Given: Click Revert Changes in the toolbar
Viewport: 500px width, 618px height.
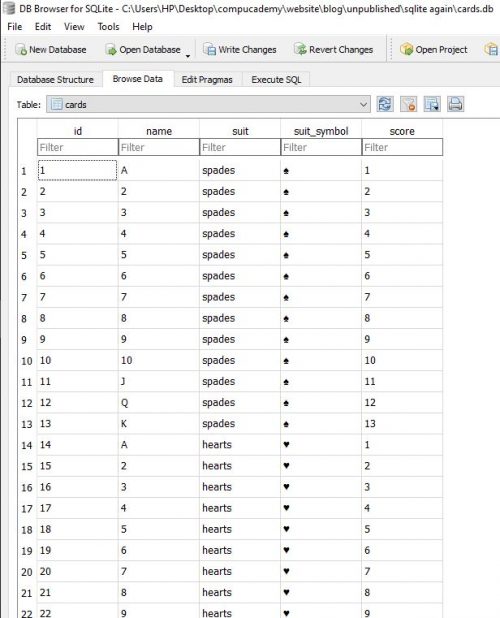Looking at the screenshot, I should point(333,50).
